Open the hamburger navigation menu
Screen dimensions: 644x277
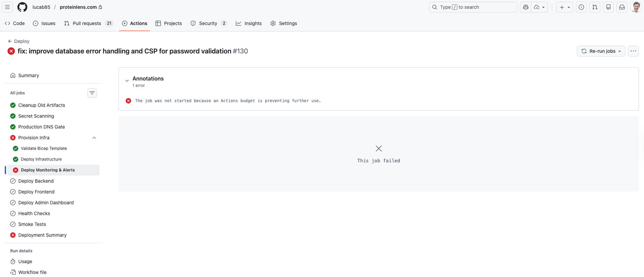point(7,7)
